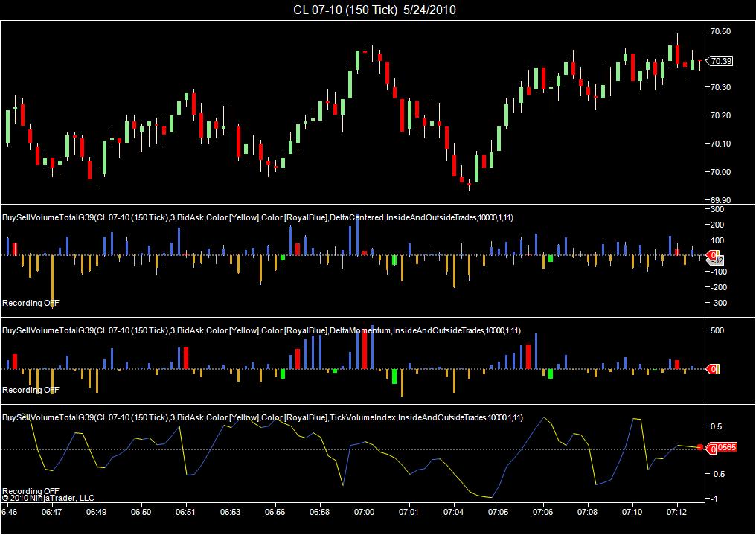Click the 07:08 time axis label
This screenshot has width=756, height=535.
pyautogui.click(x=588, y=512)
